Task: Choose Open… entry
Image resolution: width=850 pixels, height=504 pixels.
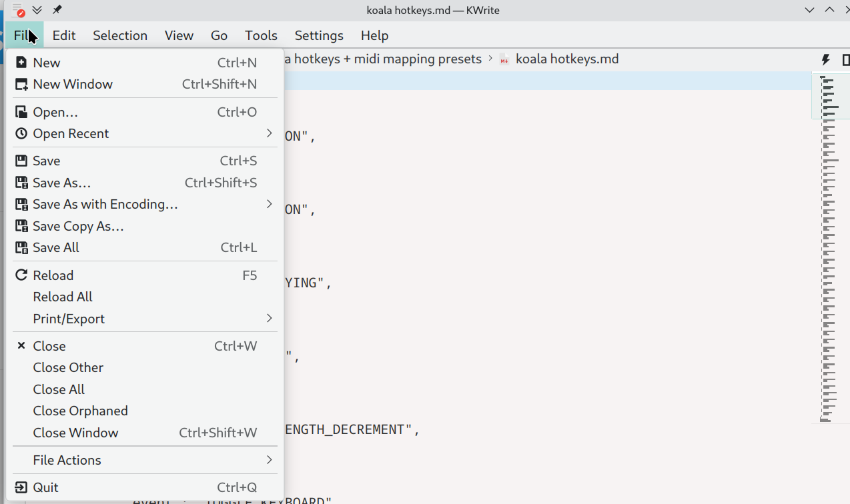Action: coord(145,112)
